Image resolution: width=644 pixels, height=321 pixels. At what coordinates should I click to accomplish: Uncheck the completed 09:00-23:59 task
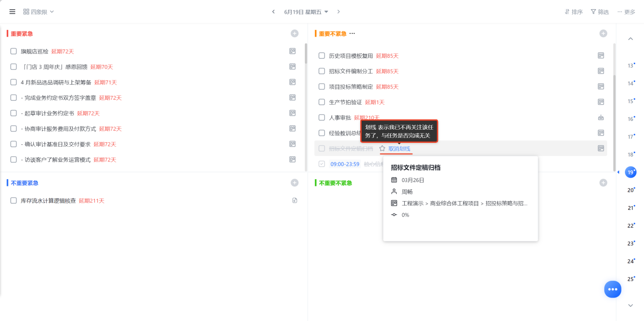pos(322,164)
